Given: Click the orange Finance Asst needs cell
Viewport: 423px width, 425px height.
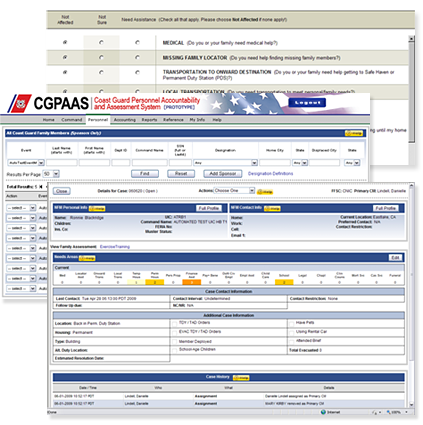Looking at the screenshot, I should [192, 282].
